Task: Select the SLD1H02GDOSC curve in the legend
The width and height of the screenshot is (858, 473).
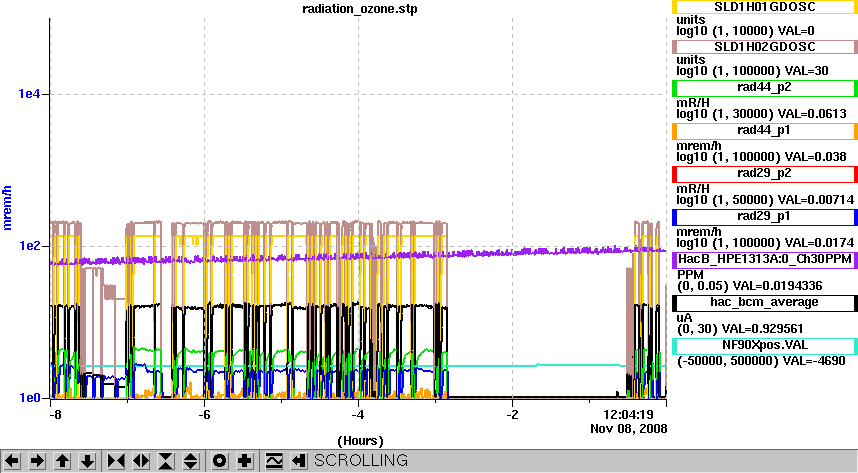Action: [764, 47]
